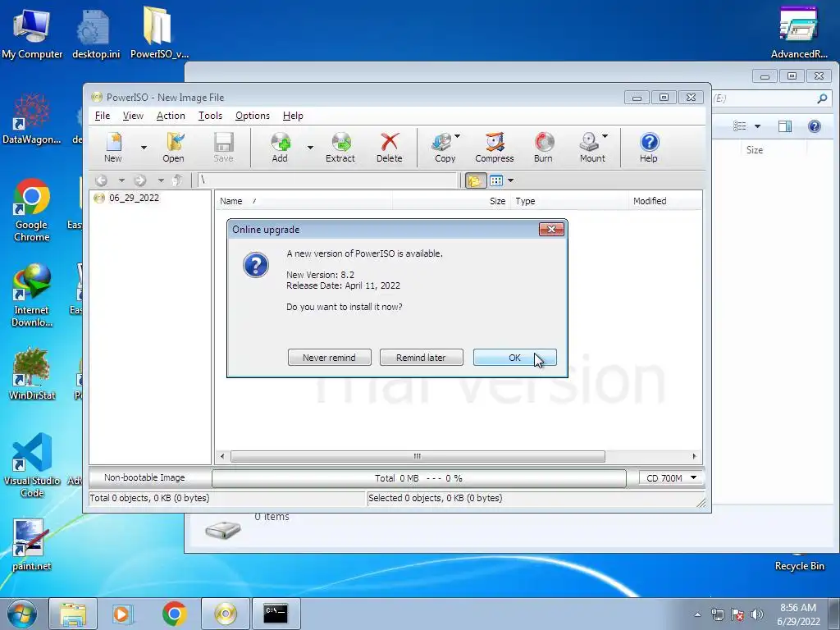Click the Burn toolbar icon
This screenshot has height=630, width=840.
tap(543, 147)
